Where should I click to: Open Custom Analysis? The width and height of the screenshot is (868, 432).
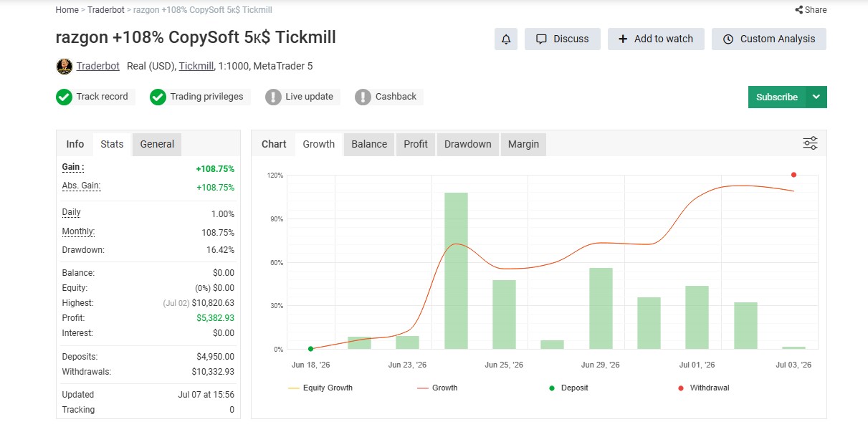point(769,39)
